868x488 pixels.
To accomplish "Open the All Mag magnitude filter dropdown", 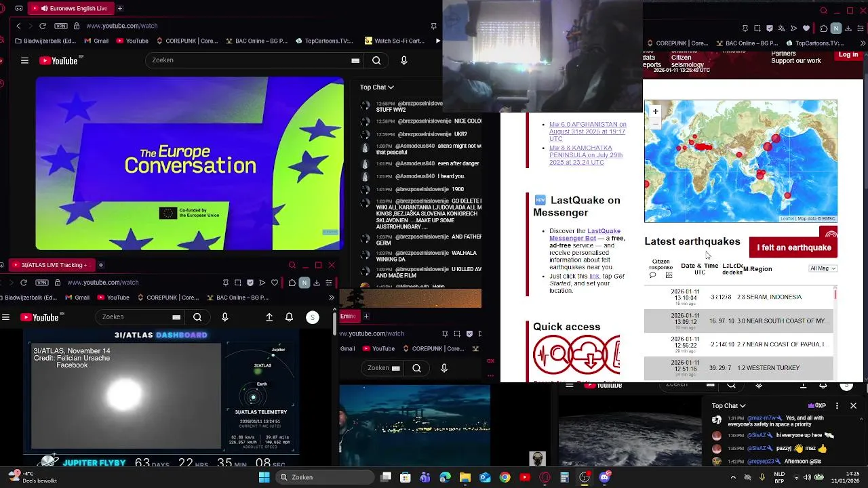I will point(823,268).
